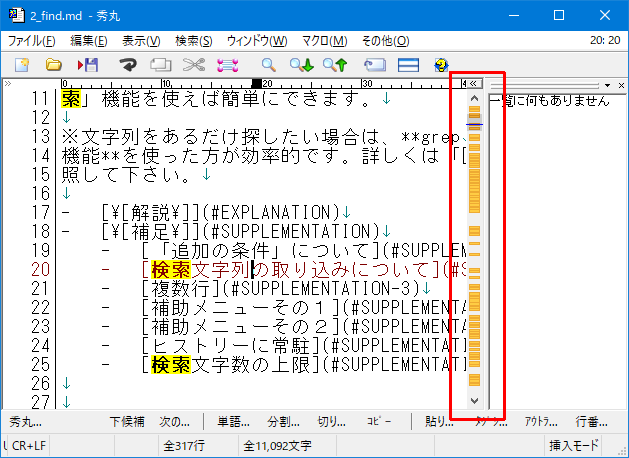Image resolution: width=629 pixels, height=458 pixels.
Task: Click the 次の... function key button
Action: coord(174,422)
